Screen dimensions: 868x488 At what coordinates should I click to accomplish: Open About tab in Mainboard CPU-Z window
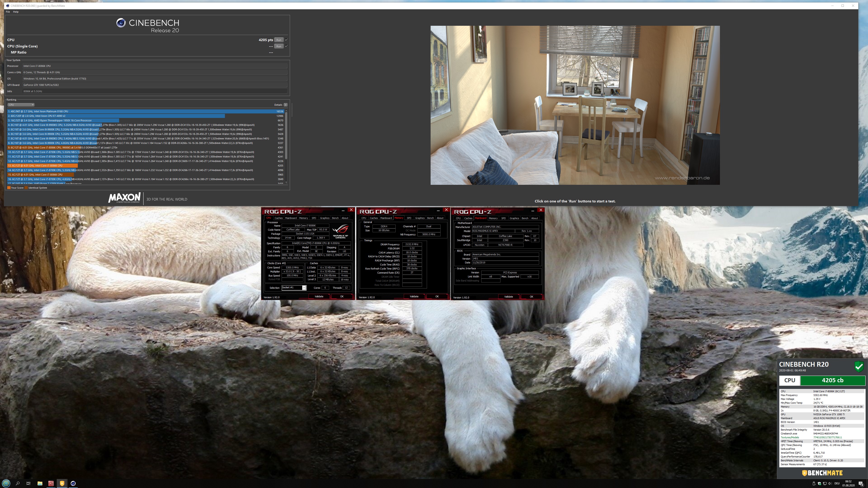[x=535, y=218]
